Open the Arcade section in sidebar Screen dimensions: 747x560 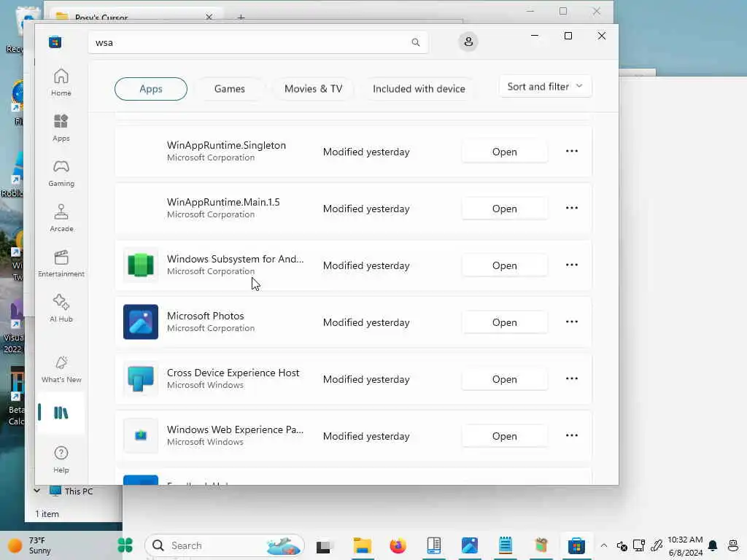(x=61, y=218)
